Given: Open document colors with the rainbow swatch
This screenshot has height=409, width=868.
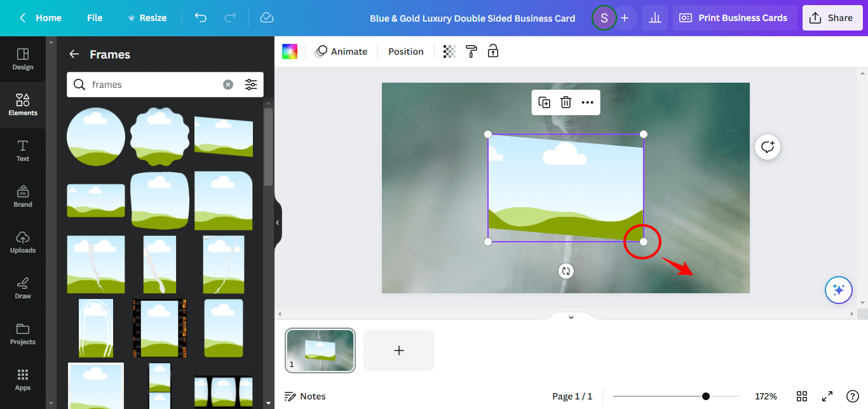Looking at the screenshot, I should click(x=290, y=51).
